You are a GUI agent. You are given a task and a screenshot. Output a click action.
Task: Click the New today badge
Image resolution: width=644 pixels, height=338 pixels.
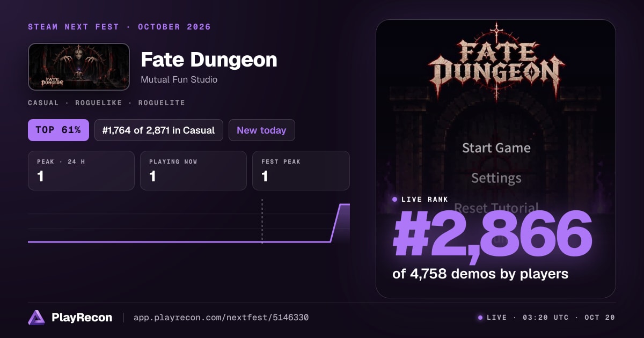pos(261,130)
